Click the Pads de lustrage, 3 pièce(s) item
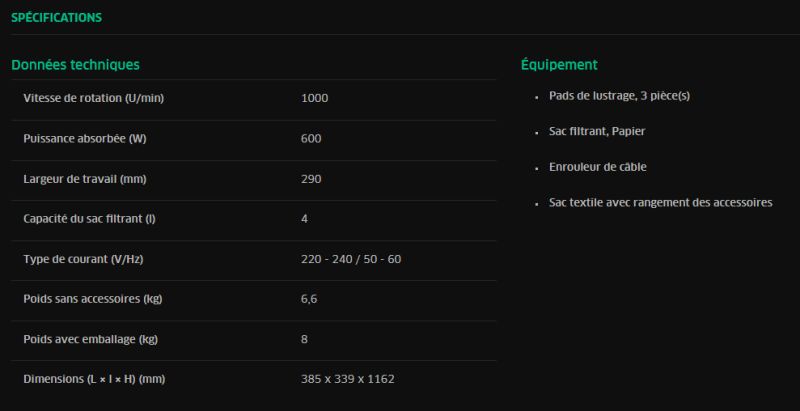The image size is (800, 411). (x=619, y=96)
